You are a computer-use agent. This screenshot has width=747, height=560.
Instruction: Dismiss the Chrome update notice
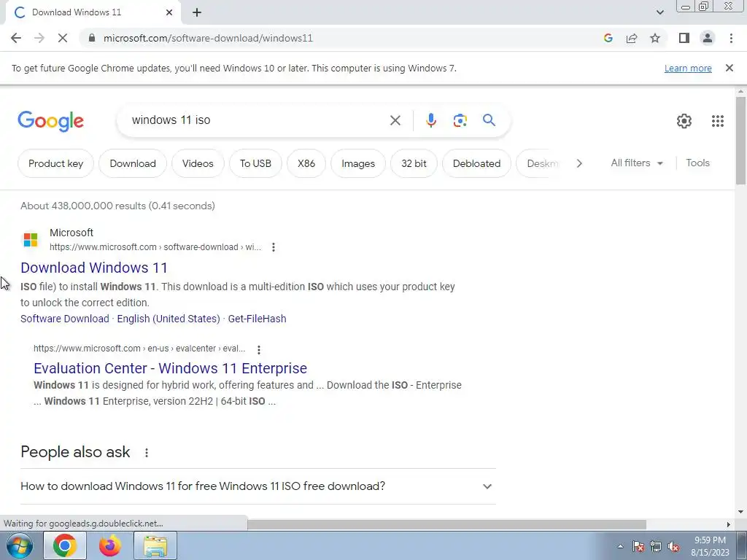[x=729, y=68]
